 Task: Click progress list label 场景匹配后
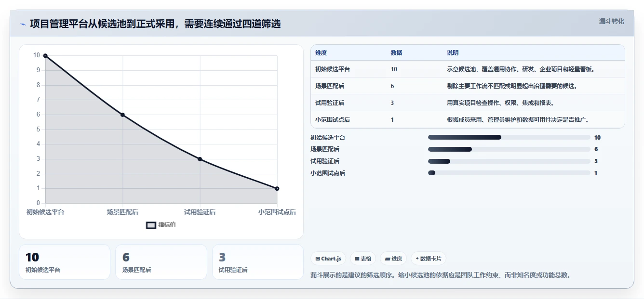click(325, 149)
